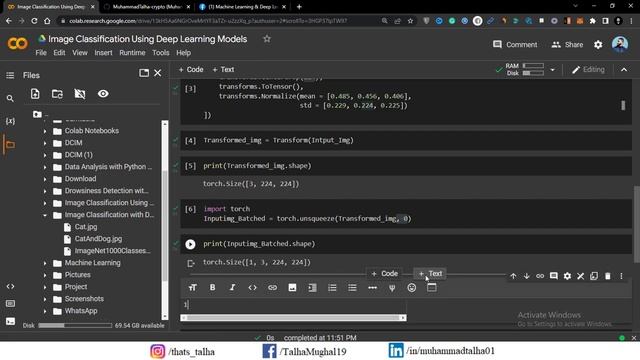
Task: Move the cell down
Action: [527, 276]
